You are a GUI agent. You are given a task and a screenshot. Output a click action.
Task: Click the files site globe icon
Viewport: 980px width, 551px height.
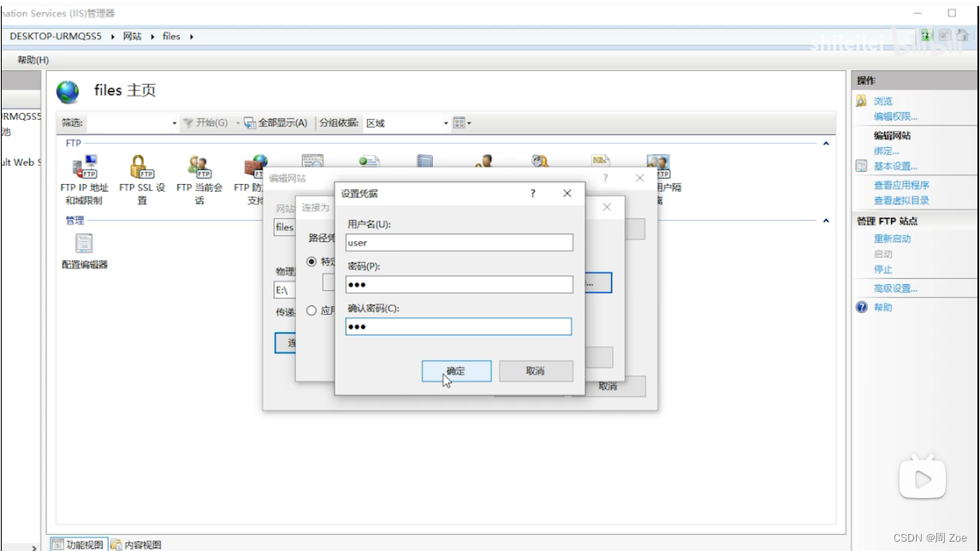68,92
